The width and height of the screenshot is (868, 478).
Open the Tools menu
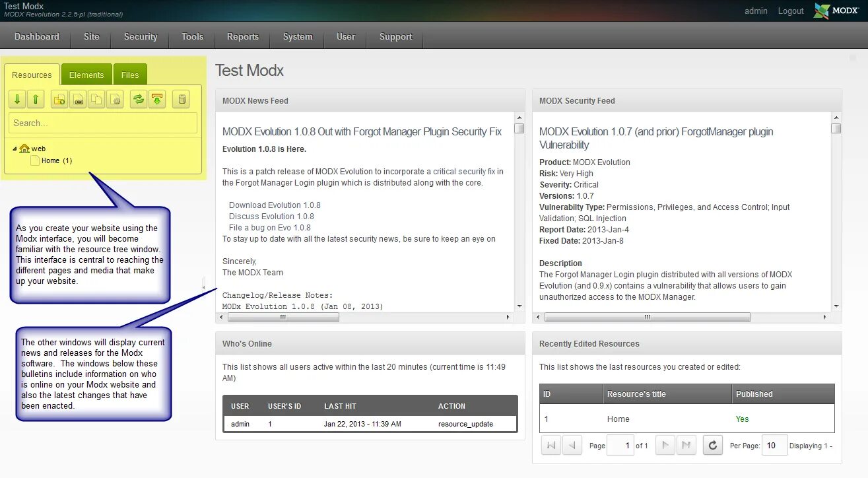pos(192,36)
